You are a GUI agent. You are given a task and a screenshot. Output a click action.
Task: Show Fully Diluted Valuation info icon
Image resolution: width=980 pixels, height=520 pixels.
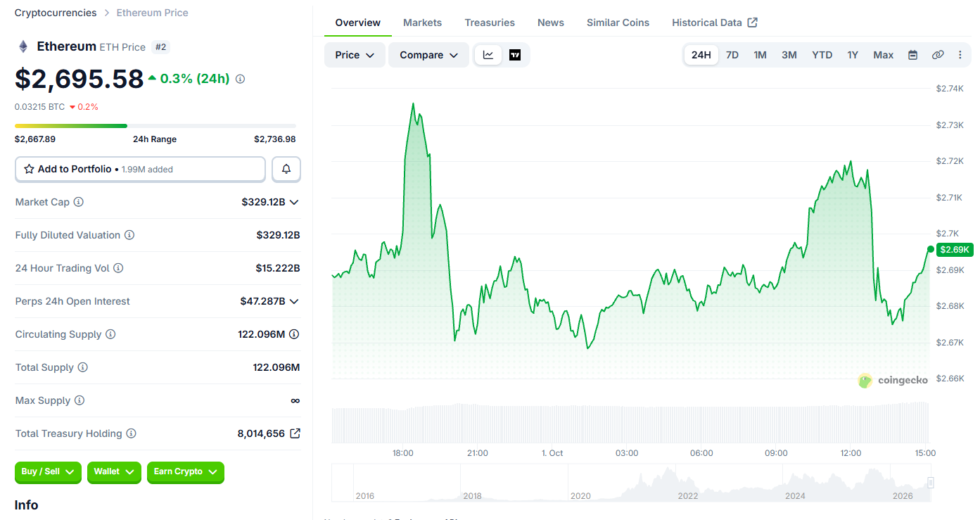pos(129,235)
